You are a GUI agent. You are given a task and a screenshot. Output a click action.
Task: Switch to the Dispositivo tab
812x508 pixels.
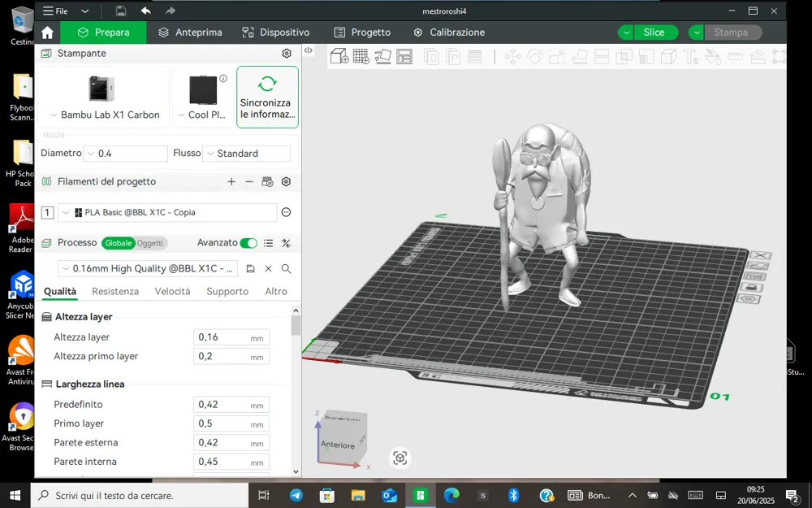[275, 33]
